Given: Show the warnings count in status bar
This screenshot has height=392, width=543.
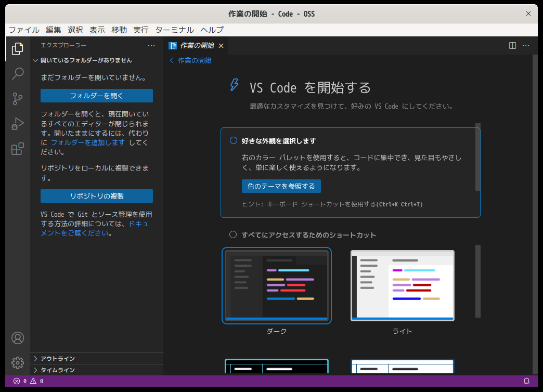Looking at the screenshot, I should pos(37,381).
